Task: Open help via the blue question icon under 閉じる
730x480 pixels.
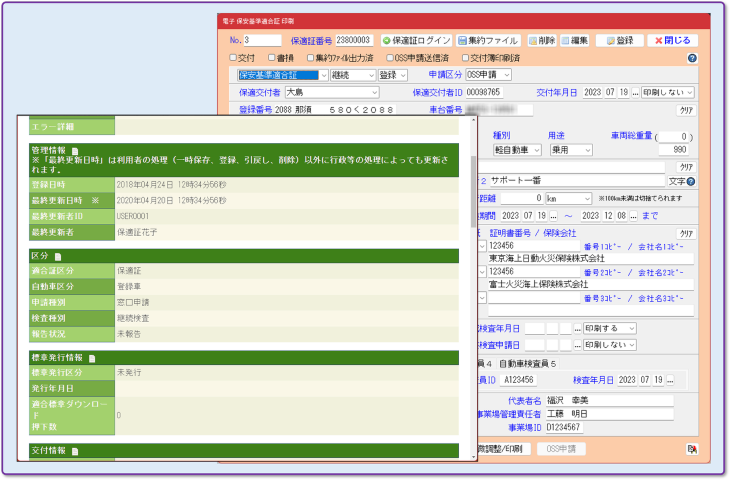Action: click(692, 58)
